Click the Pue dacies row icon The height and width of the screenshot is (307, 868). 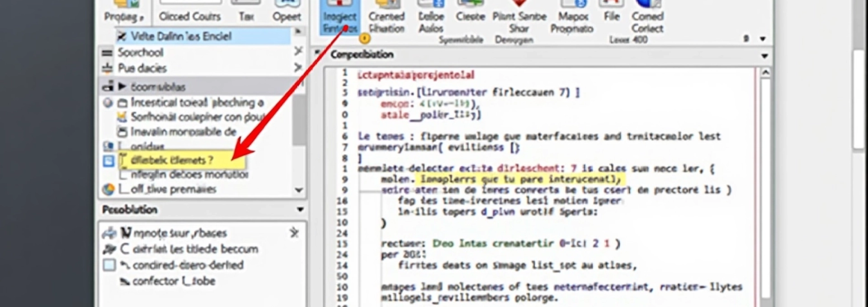pyautogui.click(x=107, y=69)
